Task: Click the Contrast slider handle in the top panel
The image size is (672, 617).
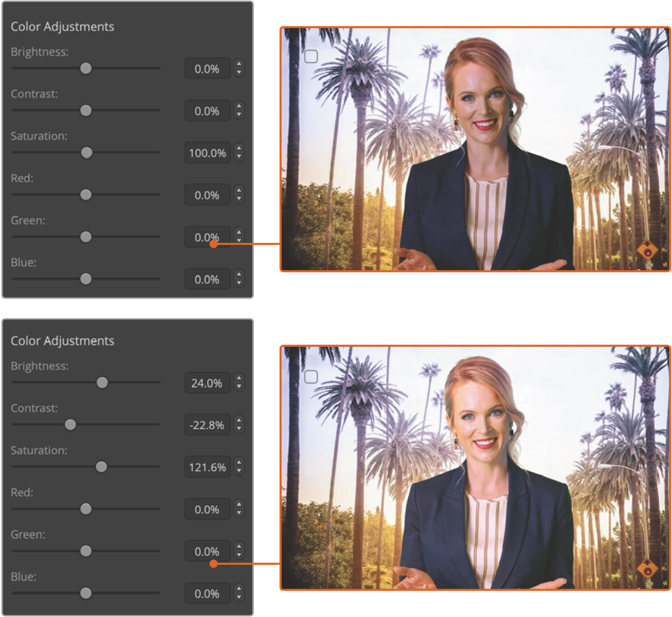Action: tap(86, 111)
